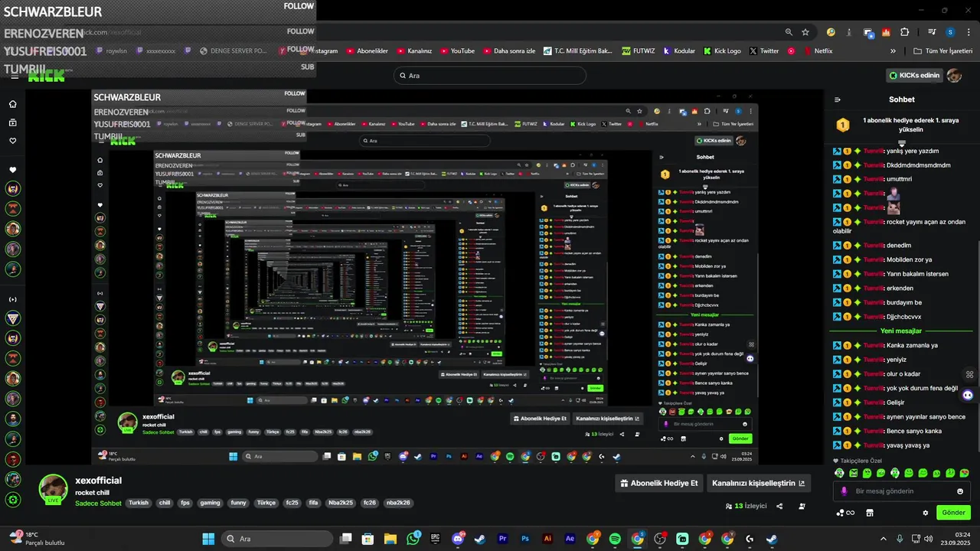Open the xexofficial channel name

[x=98, y=481]
